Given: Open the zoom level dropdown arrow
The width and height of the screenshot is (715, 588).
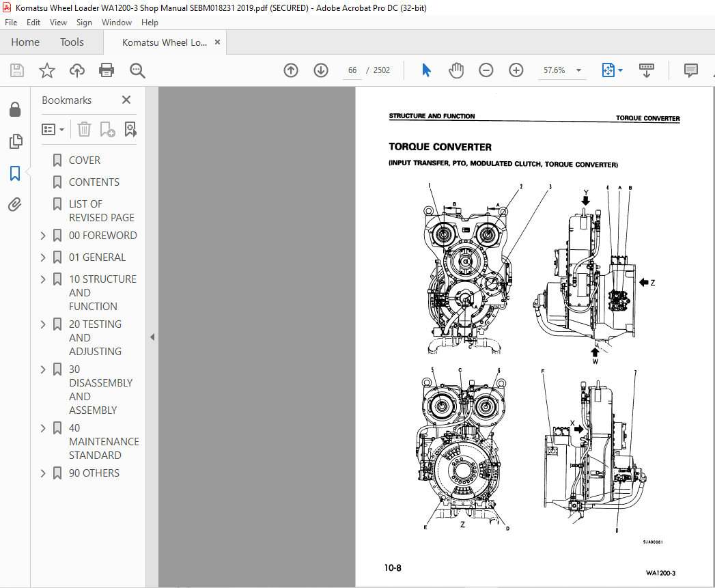Looking at the screenshot, I should click(x=578, y=70).
